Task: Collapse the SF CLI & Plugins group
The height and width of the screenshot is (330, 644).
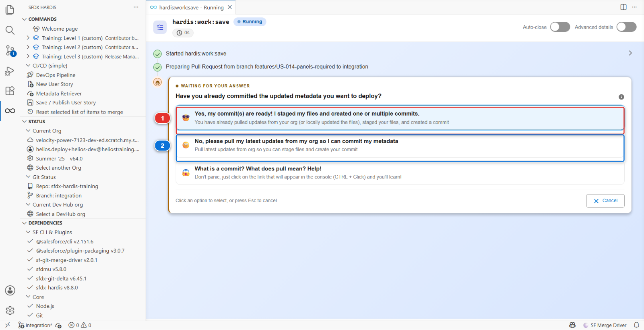Action: coord(28,232)
